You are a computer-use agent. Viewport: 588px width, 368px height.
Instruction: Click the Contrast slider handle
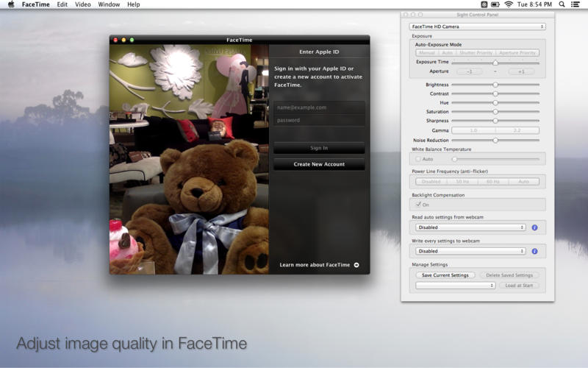(495, 93)
